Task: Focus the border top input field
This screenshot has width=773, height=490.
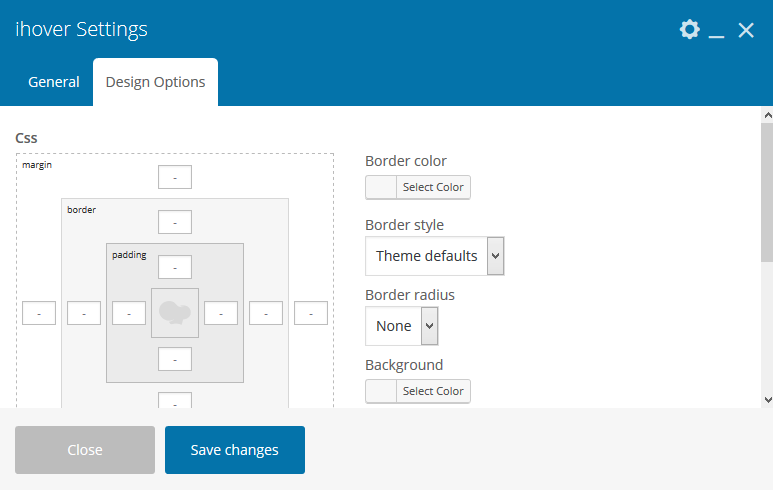Action: click(x=175, y=222)
